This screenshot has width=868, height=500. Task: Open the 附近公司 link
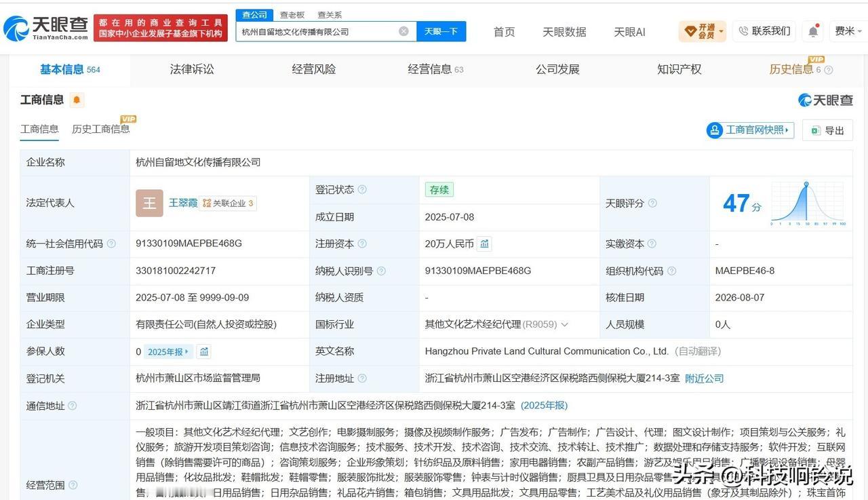pyautogui.click(x=704, y=379)
